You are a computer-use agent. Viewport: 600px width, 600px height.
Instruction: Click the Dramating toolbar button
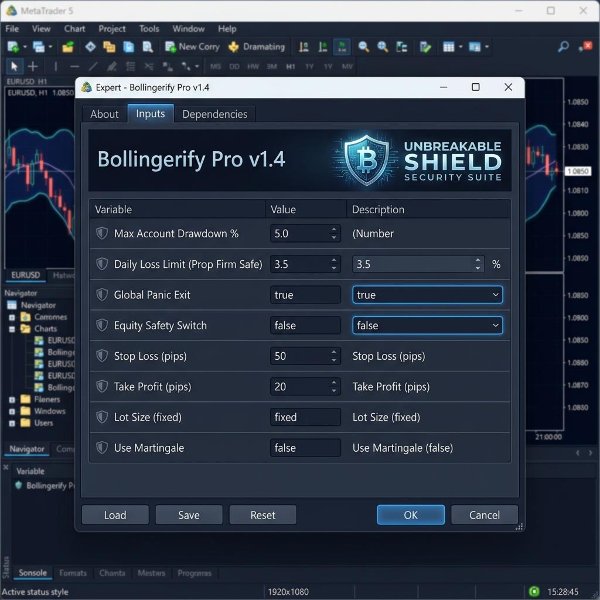[x=256, y=47]
